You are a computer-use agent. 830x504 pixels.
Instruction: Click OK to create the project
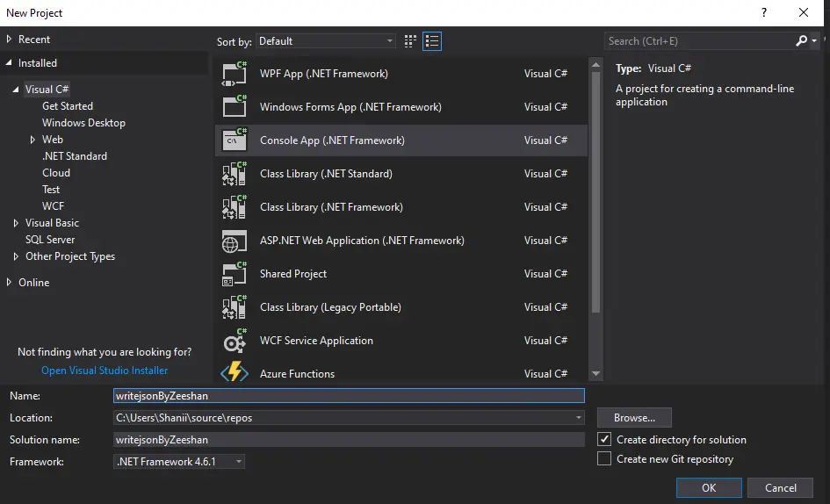(x=709, y=487)
